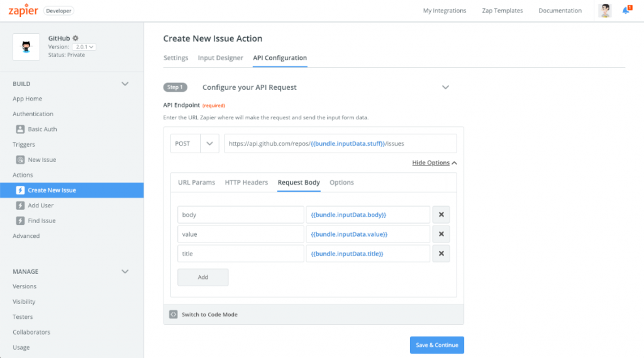Open Visibility in Manage section
The width and height of the screenshot is (644, 358).
coord(24,301)
